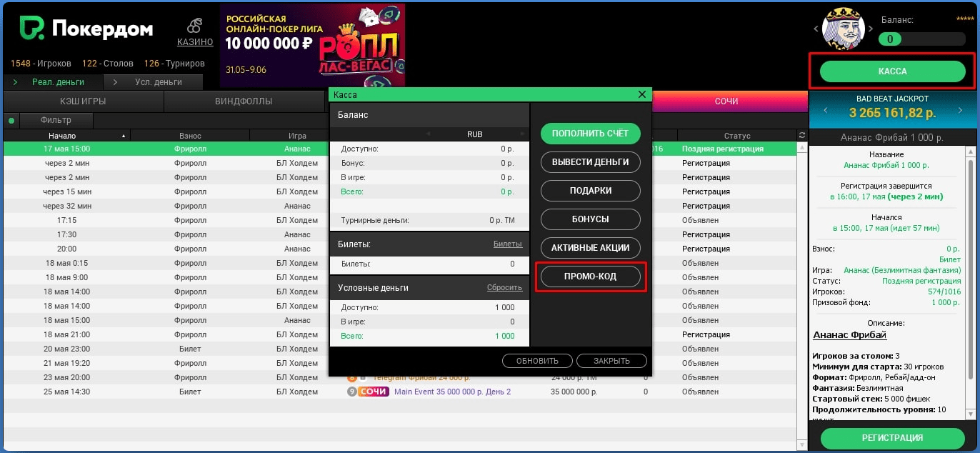980x453 pixels.
Task: Click the grey 9 badge in Main Event row
Action: pos(351,392)
